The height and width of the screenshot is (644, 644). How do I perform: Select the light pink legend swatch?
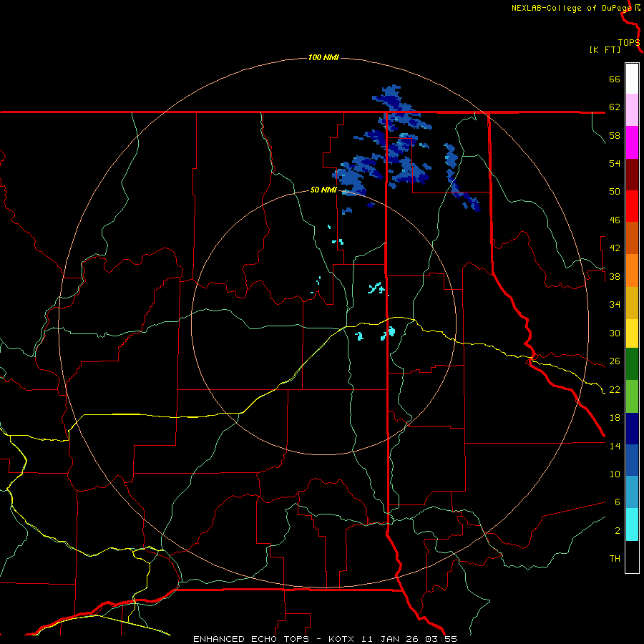pos(632,110)
